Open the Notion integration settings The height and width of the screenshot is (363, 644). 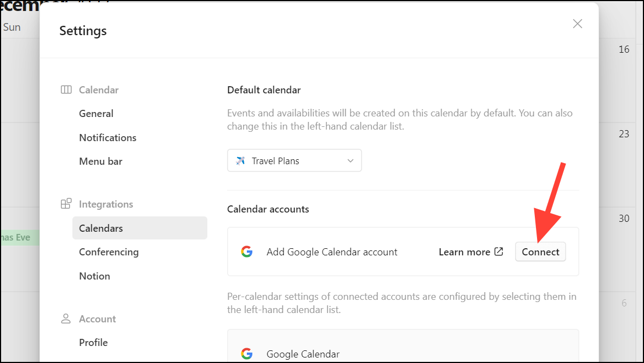[94, 276]
